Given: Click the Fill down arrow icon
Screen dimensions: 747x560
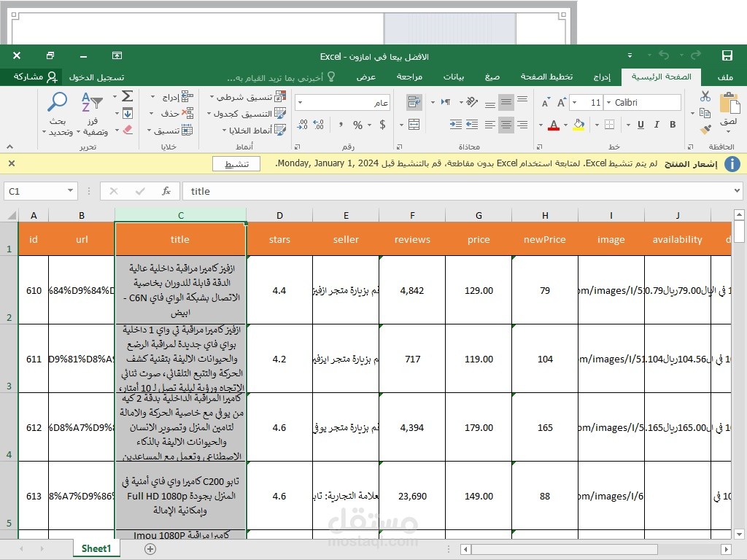Looking at the screenshot, I should (127, 113).
